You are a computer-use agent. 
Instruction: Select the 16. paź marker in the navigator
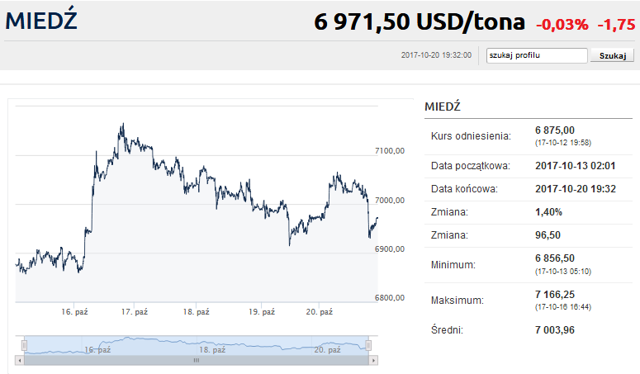[x=98, y=350]
